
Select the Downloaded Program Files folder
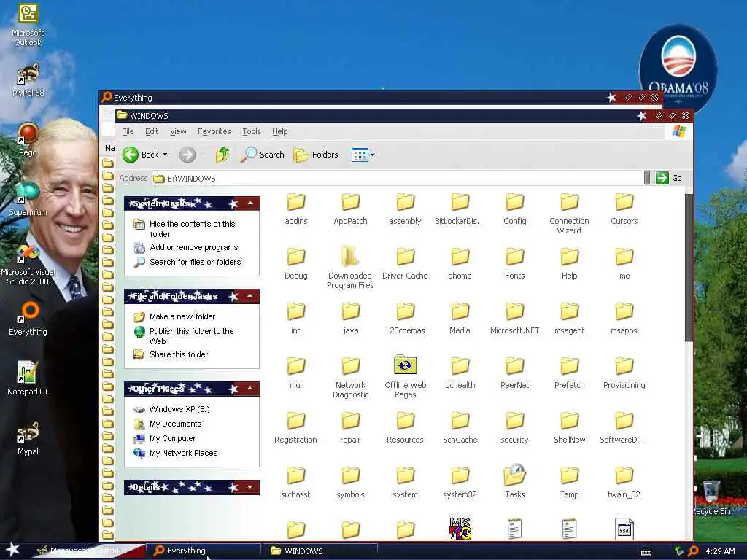point(350,268)
